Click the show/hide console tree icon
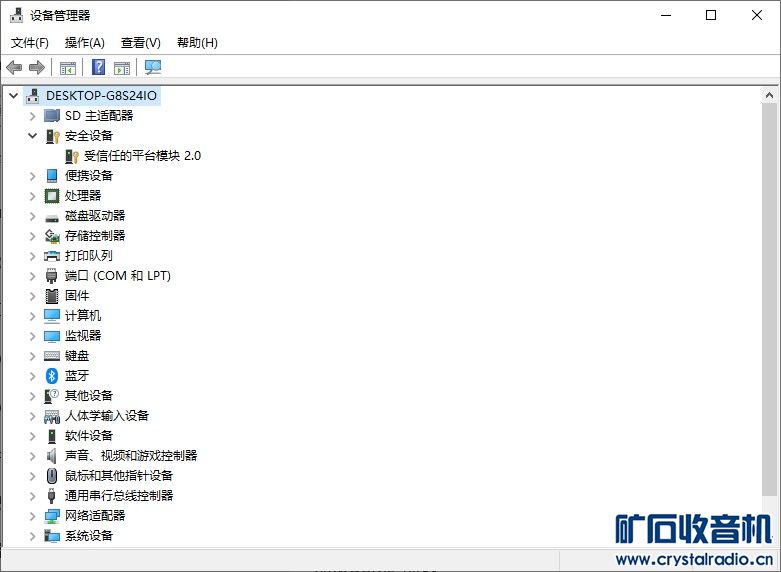The image size is (781, 572). click(x=68, y=67)
